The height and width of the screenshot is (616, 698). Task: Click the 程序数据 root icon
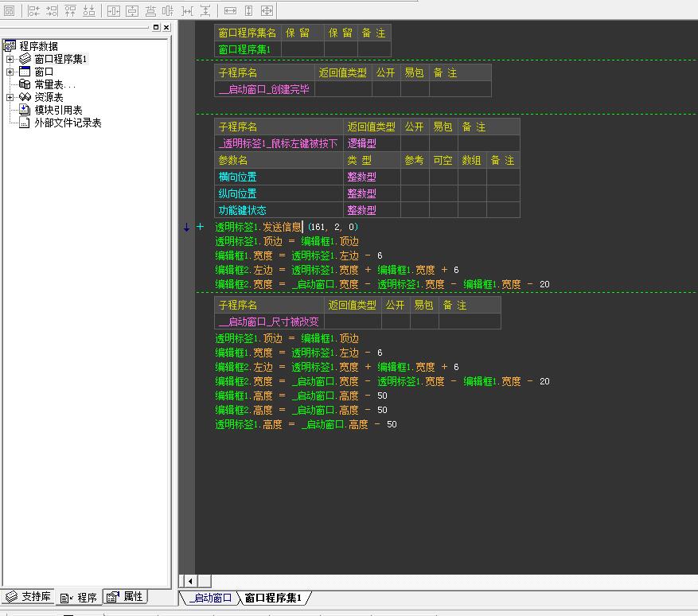coord(10,45)
